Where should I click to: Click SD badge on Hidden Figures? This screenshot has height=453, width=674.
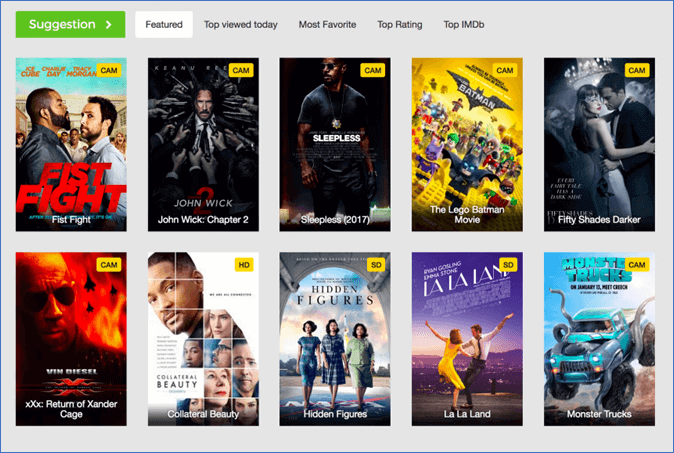click(376, 265)
